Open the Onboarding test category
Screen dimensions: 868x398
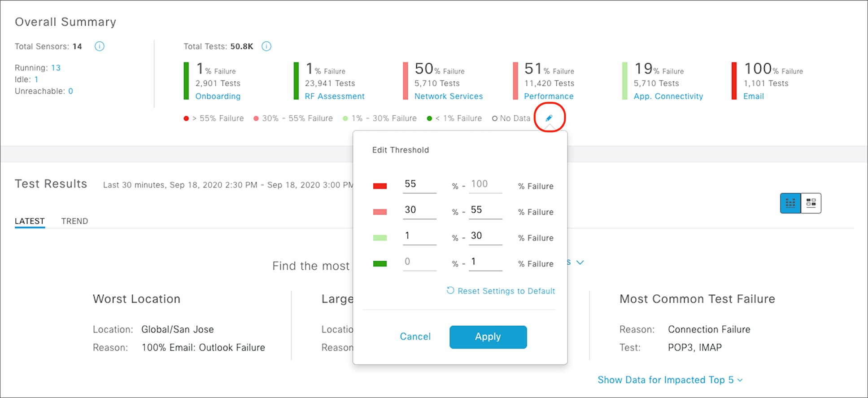click(218, 96)
